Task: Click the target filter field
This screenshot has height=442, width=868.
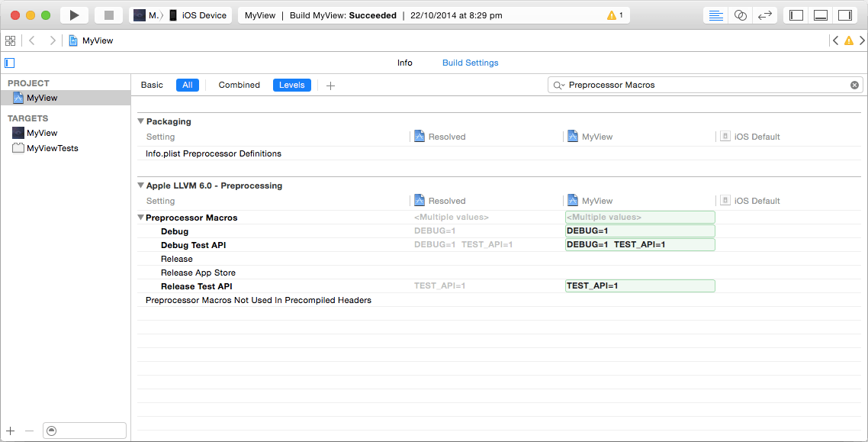Action: (85, 431)
